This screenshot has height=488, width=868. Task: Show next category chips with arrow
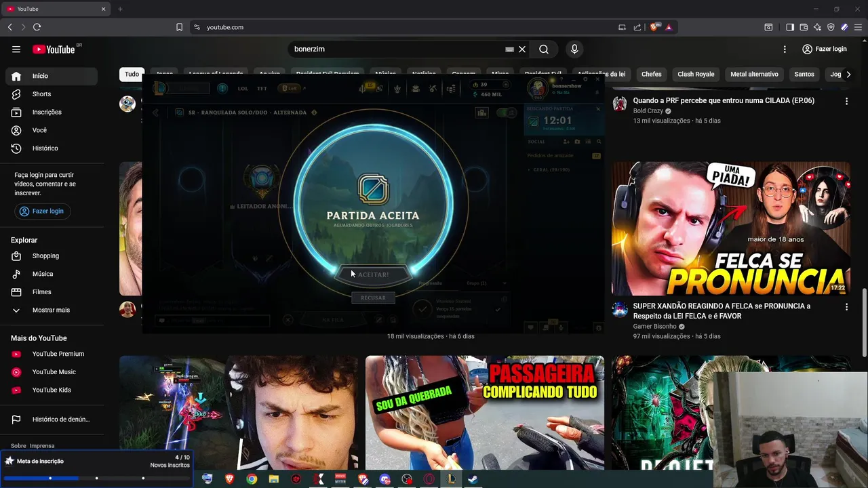point(848,75)
